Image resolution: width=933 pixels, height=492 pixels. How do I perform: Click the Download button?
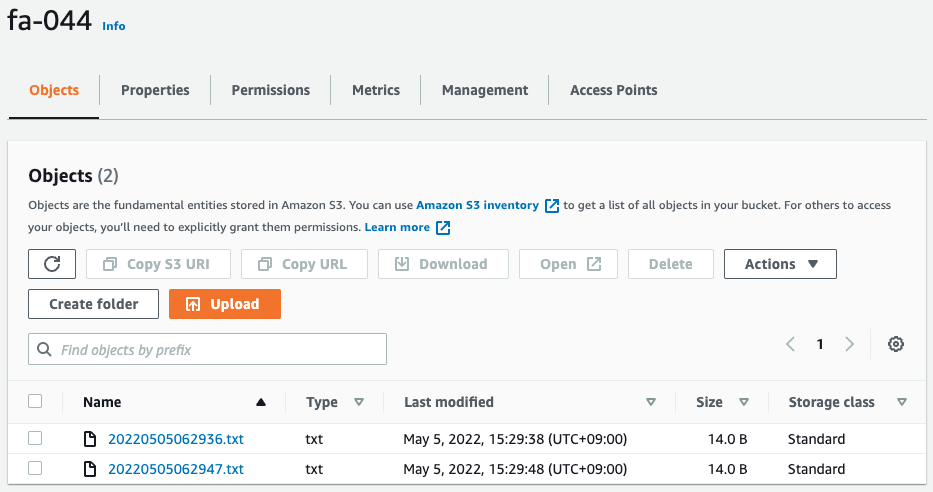(x=443, y=264)
